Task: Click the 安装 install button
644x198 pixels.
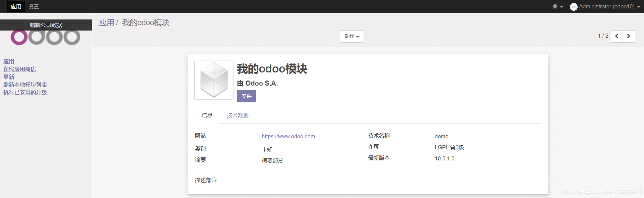Action: (247, 96)
